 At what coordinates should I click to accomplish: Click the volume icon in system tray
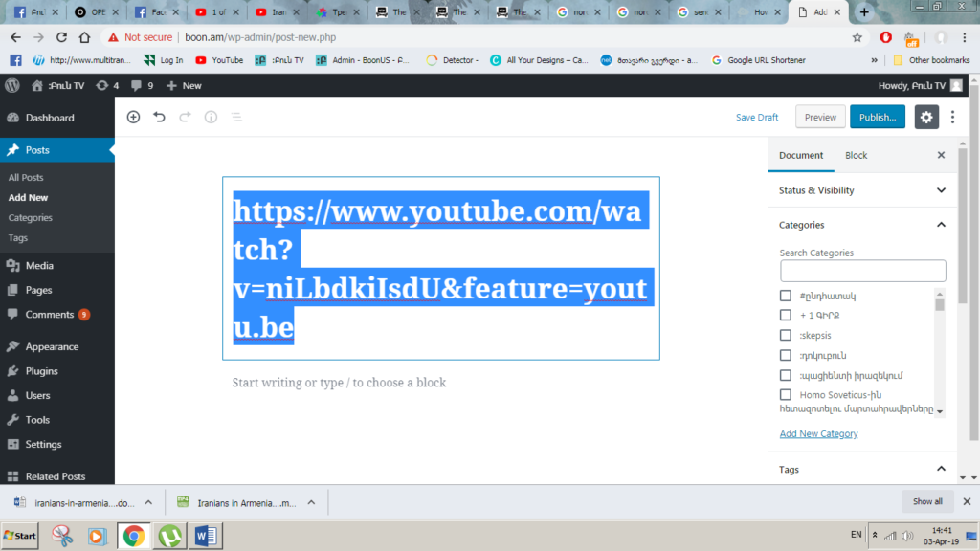point(907,536)
